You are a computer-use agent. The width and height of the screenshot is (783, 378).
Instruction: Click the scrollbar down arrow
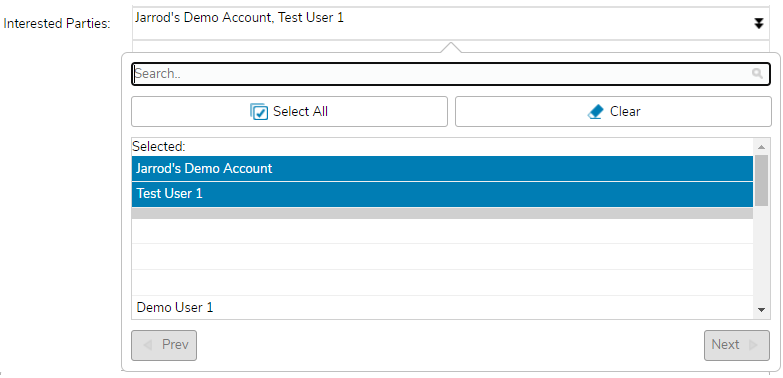coord(761,310)
